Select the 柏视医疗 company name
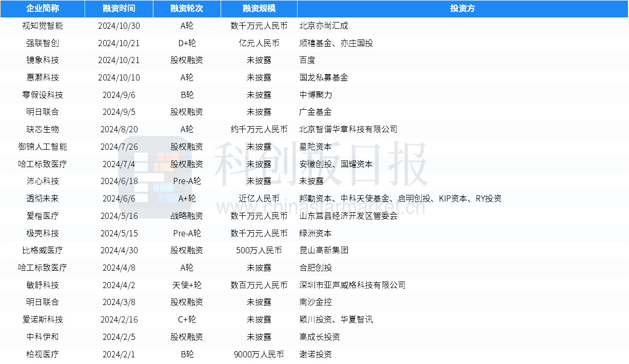Screen dimensions: 629x364 [43, 354]
